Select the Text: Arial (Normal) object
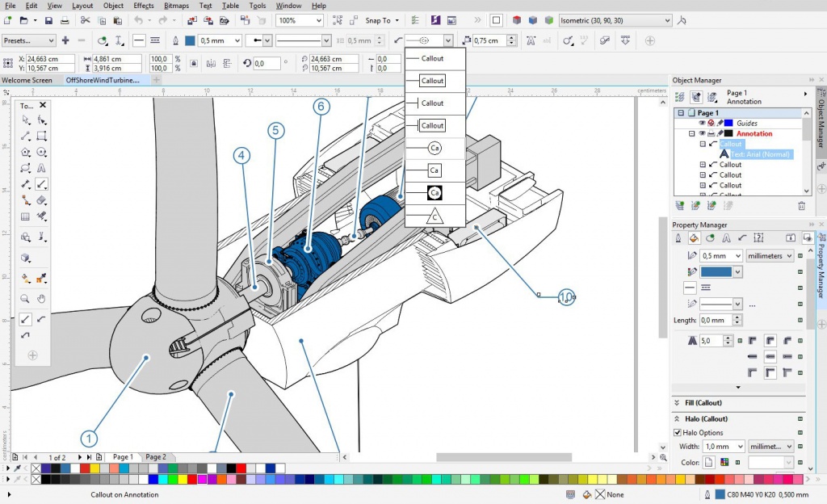This screenshot has width=827, height=504. [760, 154]
